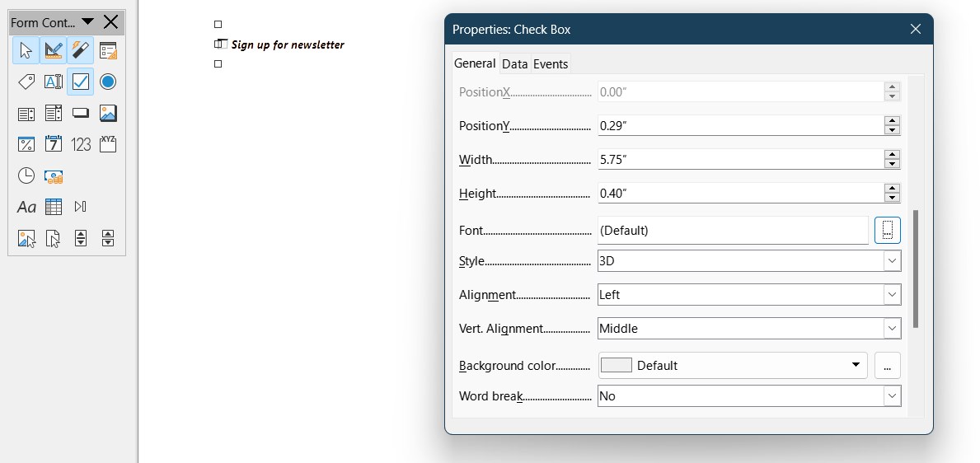Close the Form Controls toolbar
Screen dimensions: 980x463
pyautogui.click(x=110, y=22)
